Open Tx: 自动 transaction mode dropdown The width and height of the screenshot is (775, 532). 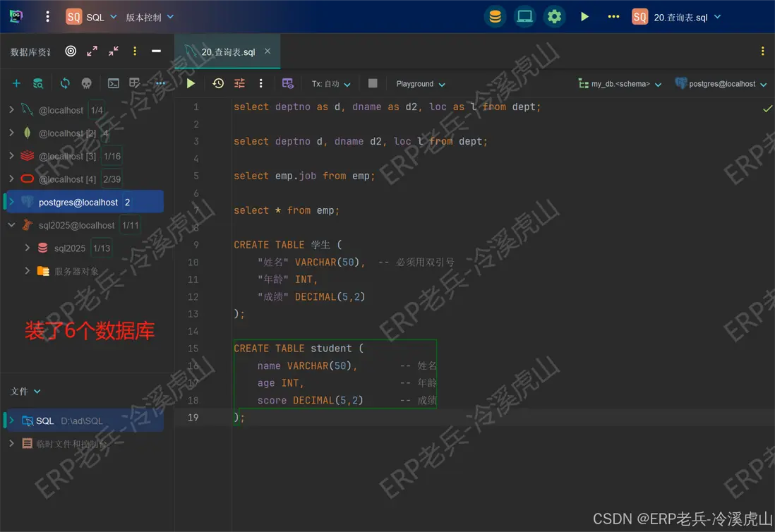[330, 84]
